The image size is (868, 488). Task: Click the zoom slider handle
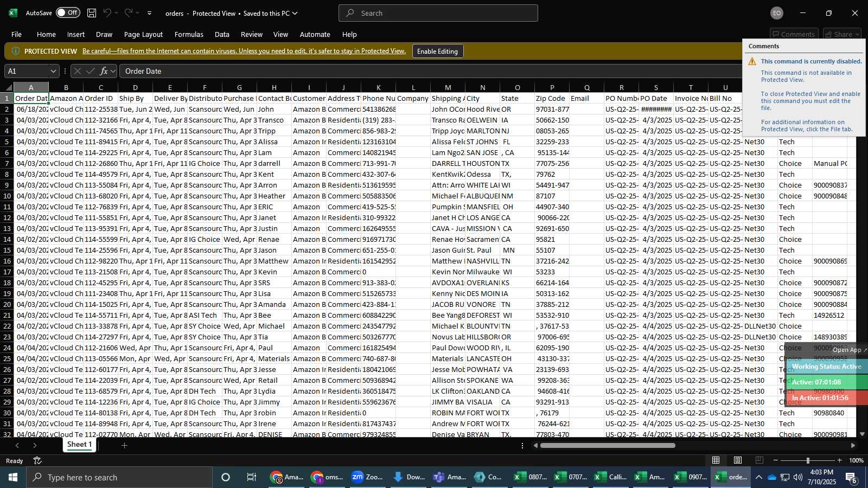pos(808,460)
